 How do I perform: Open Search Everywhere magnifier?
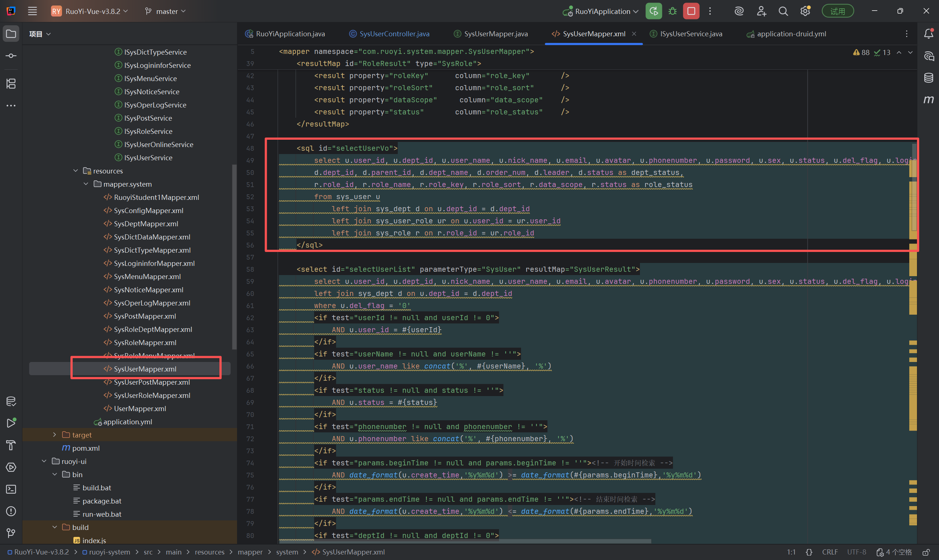[x=783, y=11]
